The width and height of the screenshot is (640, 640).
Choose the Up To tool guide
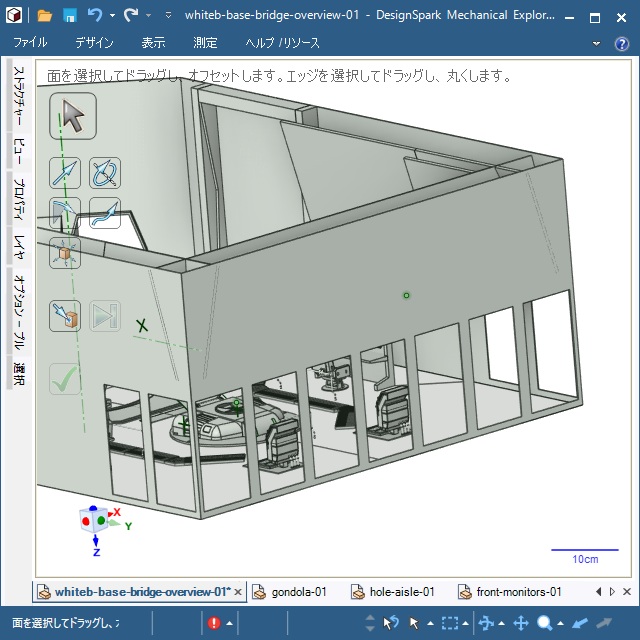(65, 316)
